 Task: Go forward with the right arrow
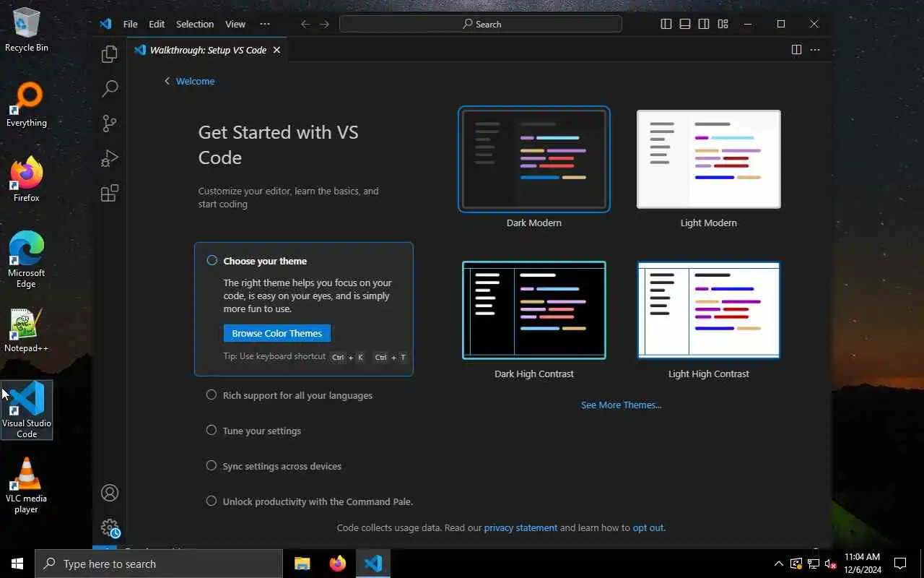click(325, 24)
